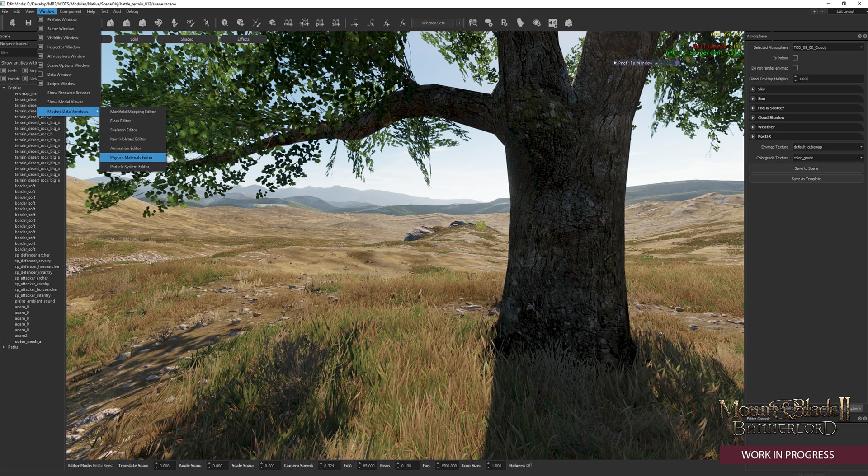Click the 'ao' pencil toolbar icon
Screen dimensions: 868x476
click(x=190, y=23)
